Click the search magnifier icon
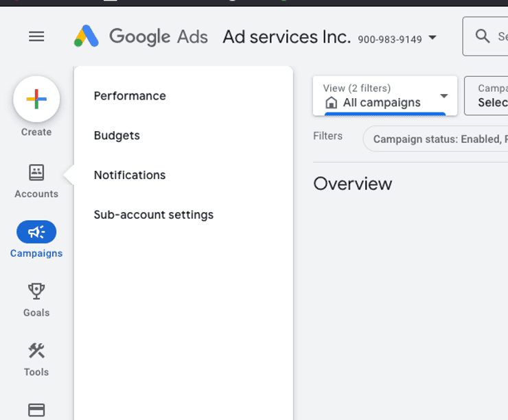Image resolution: width=508 pixels, height=420 pixels. 483,36
